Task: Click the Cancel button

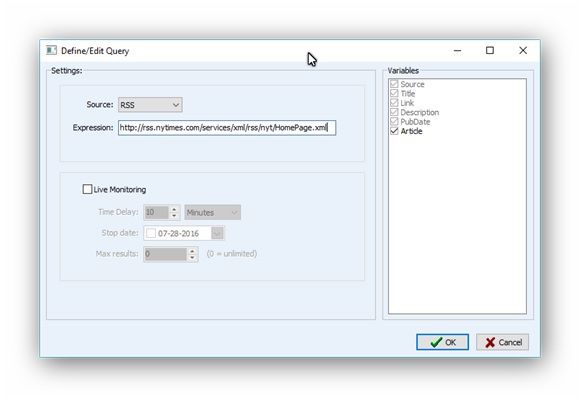Action: pos(502,342)
